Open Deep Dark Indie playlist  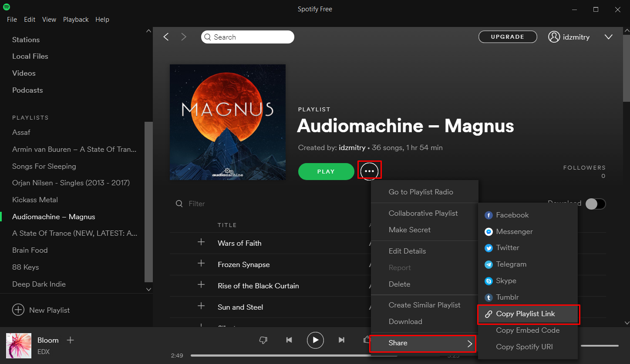point(39,284)
